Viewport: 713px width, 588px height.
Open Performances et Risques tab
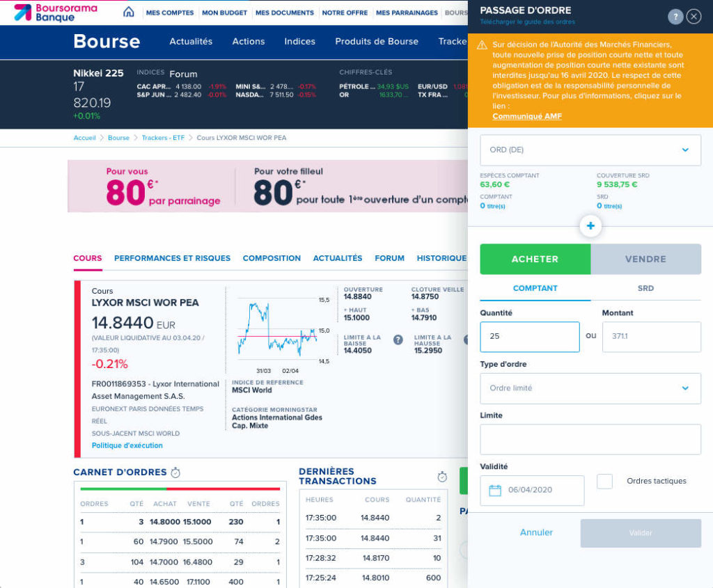173,258
